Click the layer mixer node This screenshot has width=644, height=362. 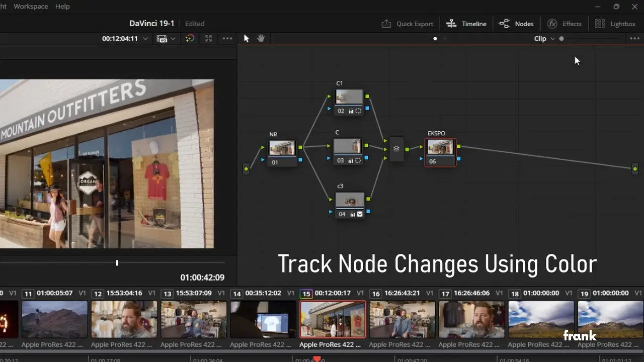(x=396, y=149)
